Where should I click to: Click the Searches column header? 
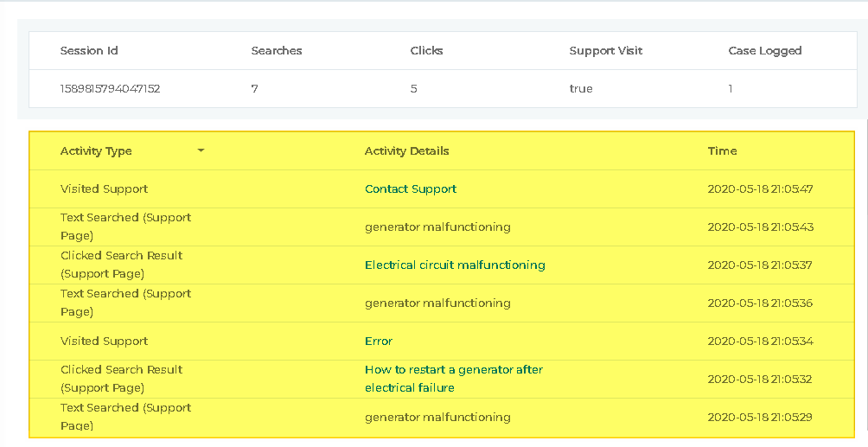tap(277, 50)
